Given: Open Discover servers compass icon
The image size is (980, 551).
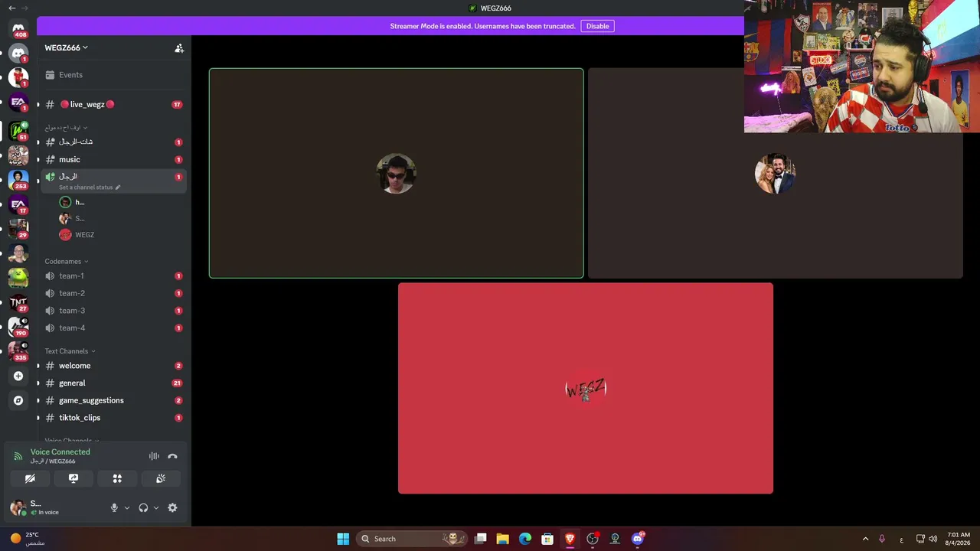Looking at the screenshot, I should [18, 400].
